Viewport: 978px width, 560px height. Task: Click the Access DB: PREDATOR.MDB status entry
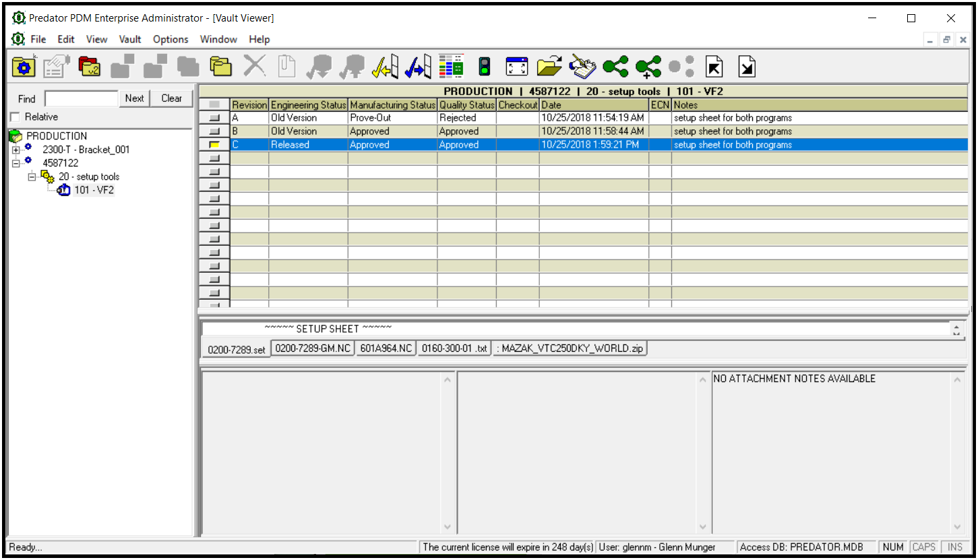point(807,547)
